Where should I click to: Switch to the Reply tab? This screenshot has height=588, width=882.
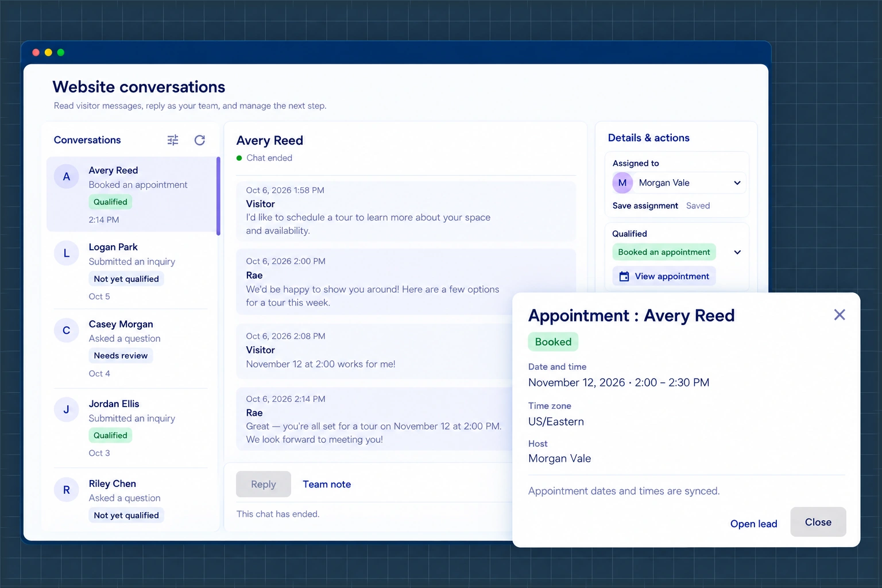pos(264,484)
